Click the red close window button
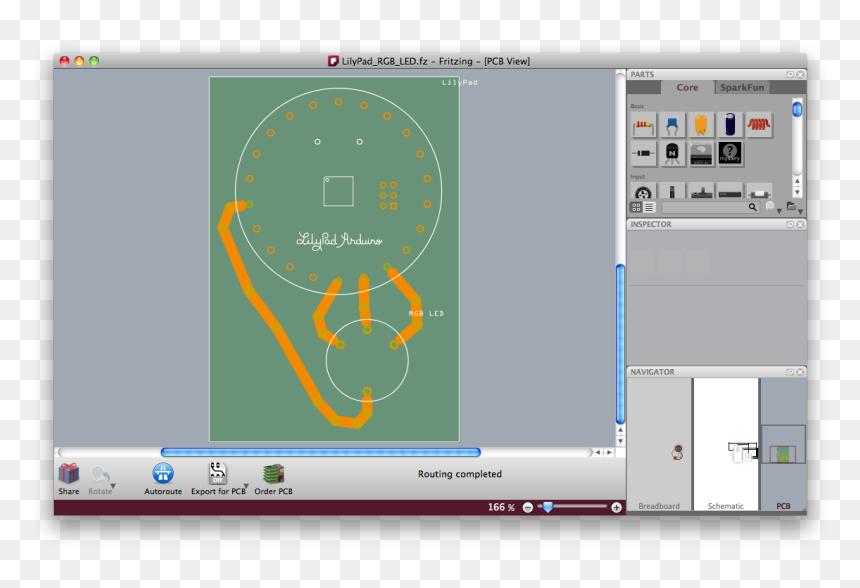Image resolution: width=860 pixels, height=588 pixels. click(x=65, y=61)
